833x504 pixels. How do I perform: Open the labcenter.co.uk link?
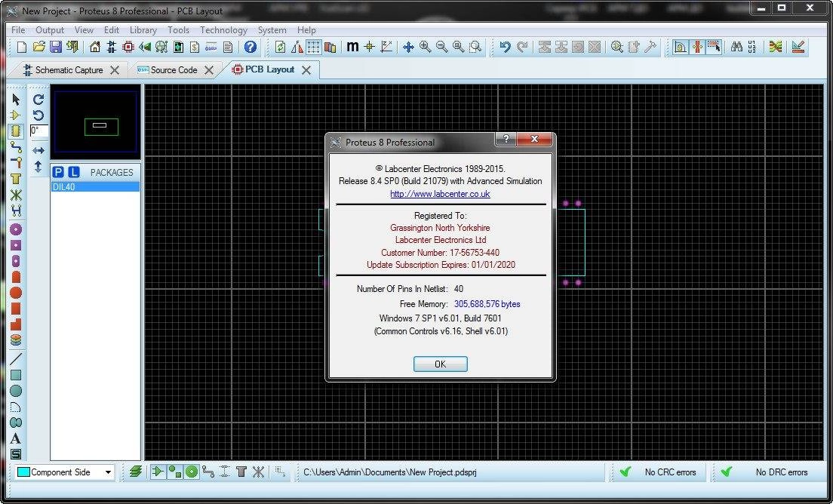pos(441,194)
